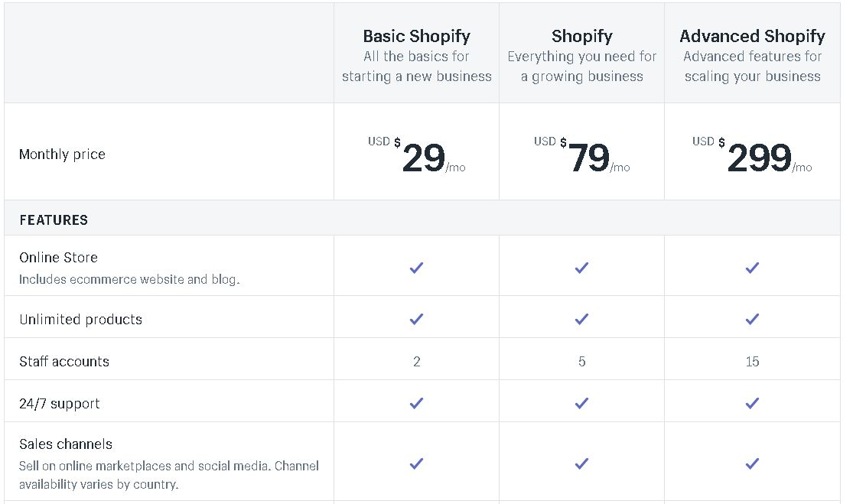Viewport: 853px width, 504px height.
Task: Click 24/7 support checkmark under Basic Shopify
Action: [x=416, y=403]
